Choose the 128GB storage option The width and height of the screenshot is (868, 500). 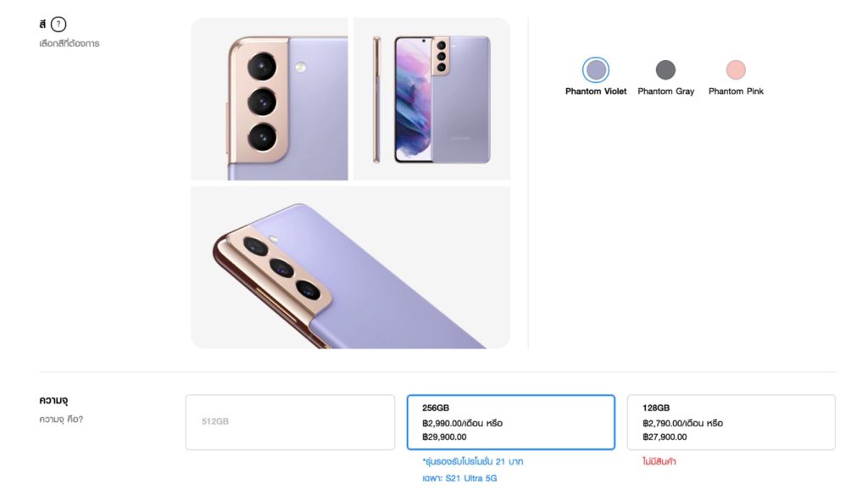731,422
